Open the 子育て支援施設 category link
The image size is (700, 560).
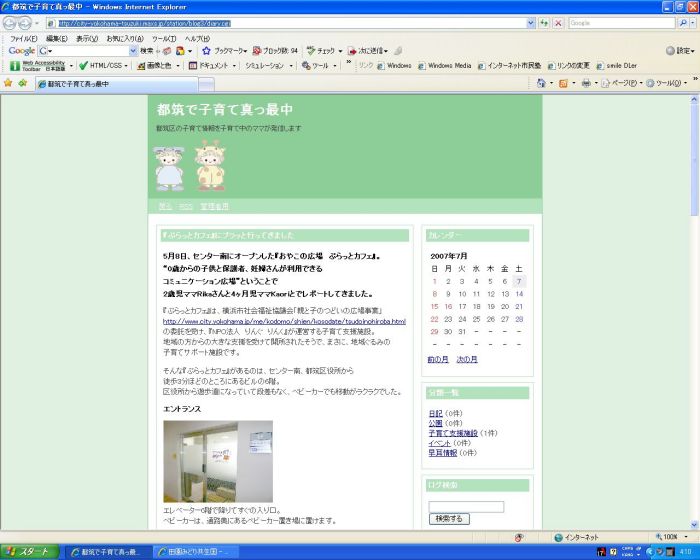point(453,433)
